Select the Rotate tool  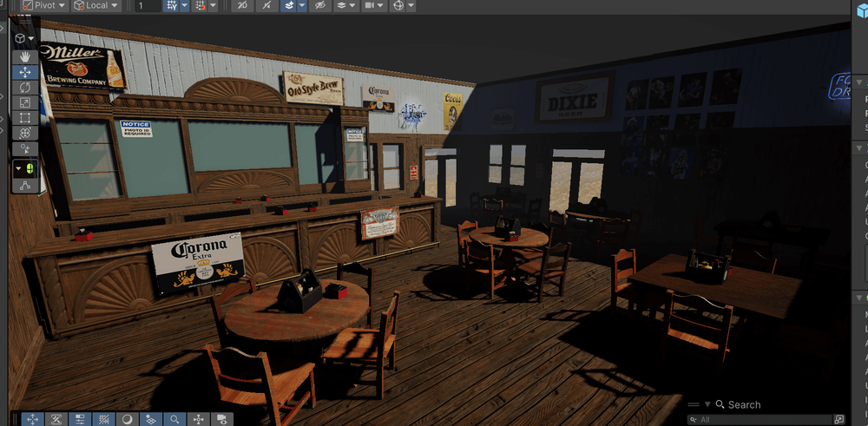click(x=25, y=88)
